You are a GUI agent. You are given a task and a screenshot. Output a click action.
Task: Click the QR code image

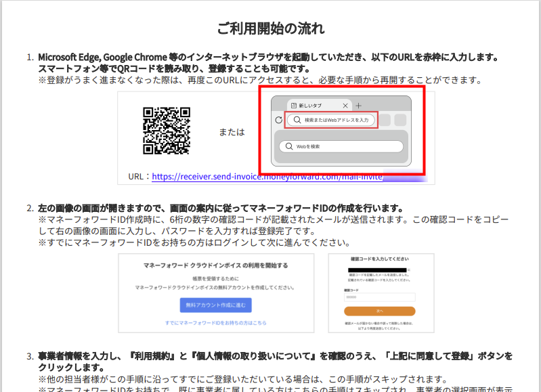(x=166, y=131)
